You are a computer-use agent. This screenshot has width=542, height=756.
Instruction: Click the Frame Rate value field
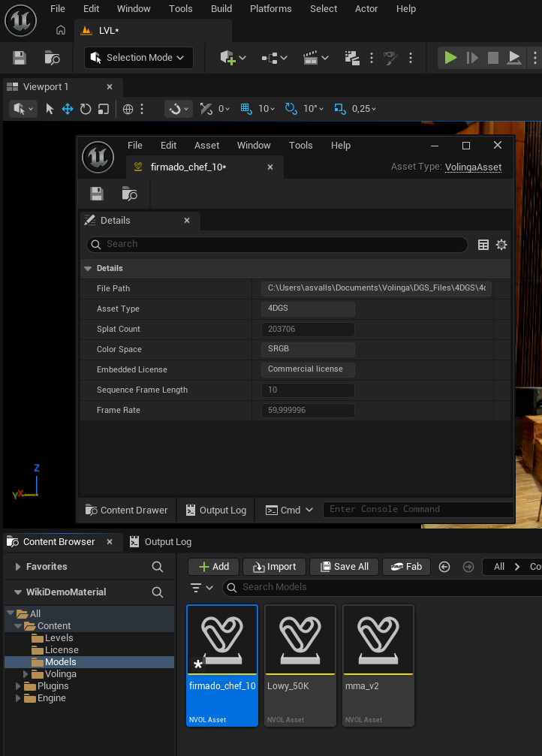(308, 411)
